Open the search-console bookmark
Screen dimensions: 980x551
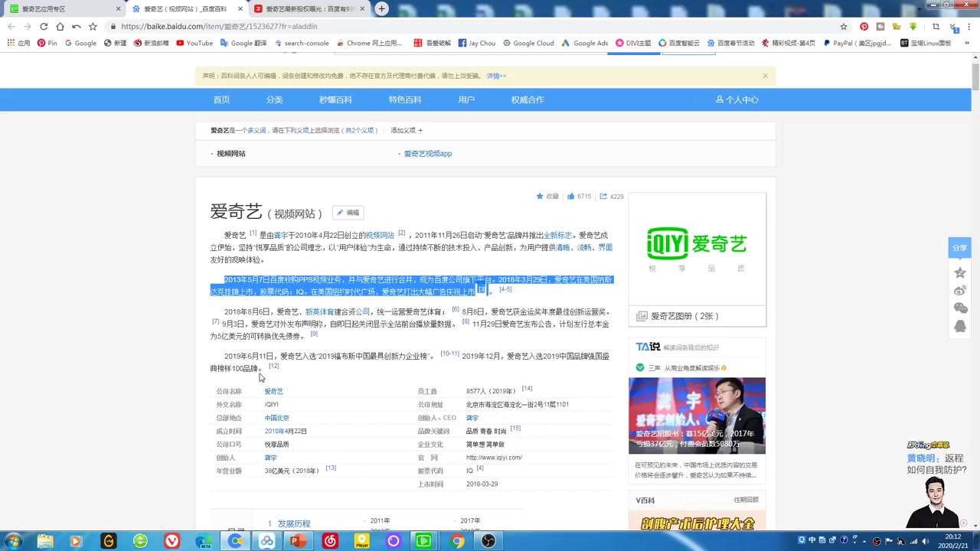[x=302, y=43]
